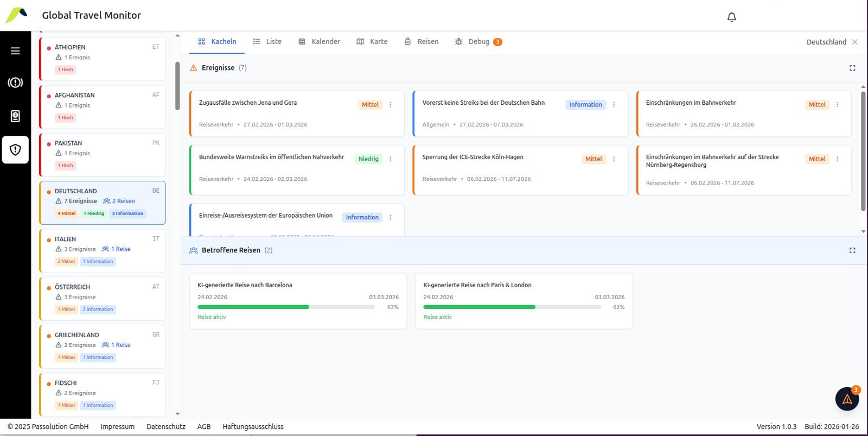Viewport: 868px width, 436px height.
Task: Click the Ereignisse panel scrollbar
Action: coord(863,151)
